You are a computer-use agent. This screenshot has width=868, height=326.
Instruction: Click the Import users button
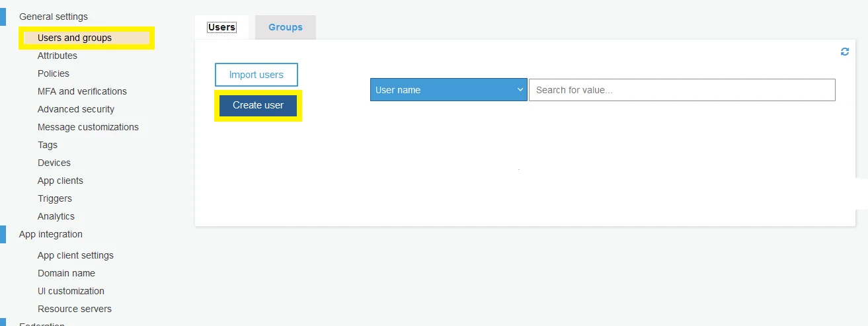tap(256, 75)
